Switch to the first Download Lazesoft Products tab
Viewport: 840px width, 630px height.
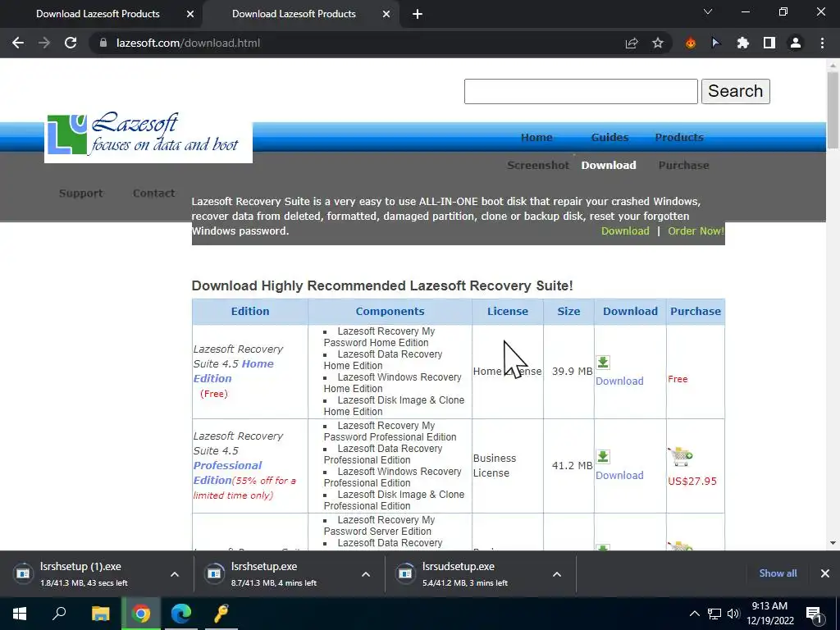click(x=98, y=14)
